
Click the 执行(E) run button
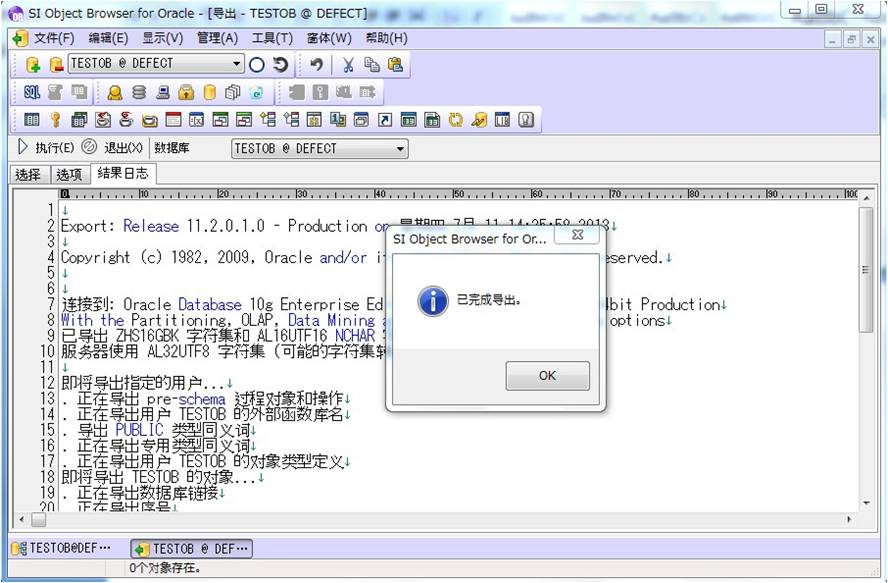click(46, 148)
